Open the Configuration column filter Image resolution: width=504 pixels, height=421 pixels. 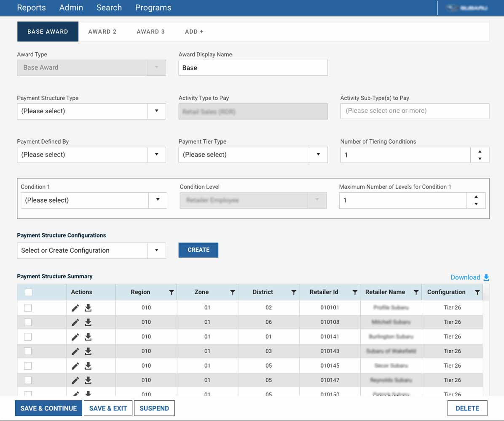[477, 292]
